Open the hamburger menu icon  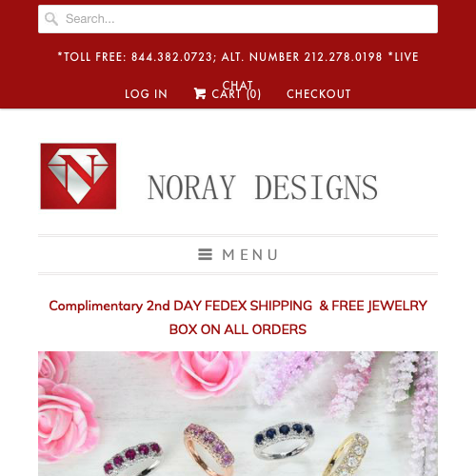click(205, 254)
